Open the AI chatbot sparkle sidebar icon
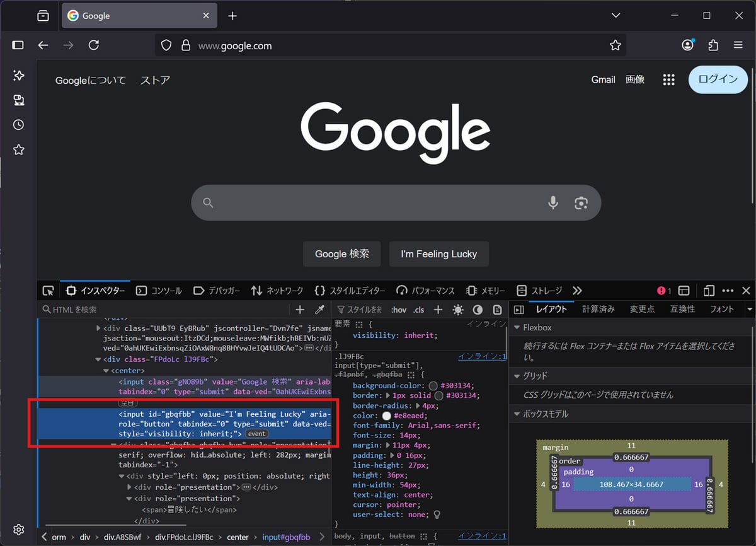This screenshot has width=756, height=546. [19, 76]
